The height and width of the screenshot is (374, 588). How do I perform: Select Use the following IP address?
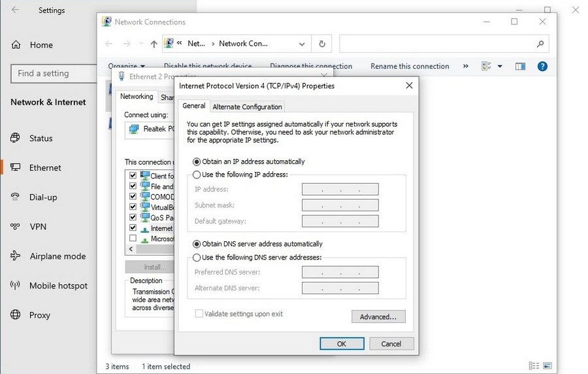[x=197, y=175]
